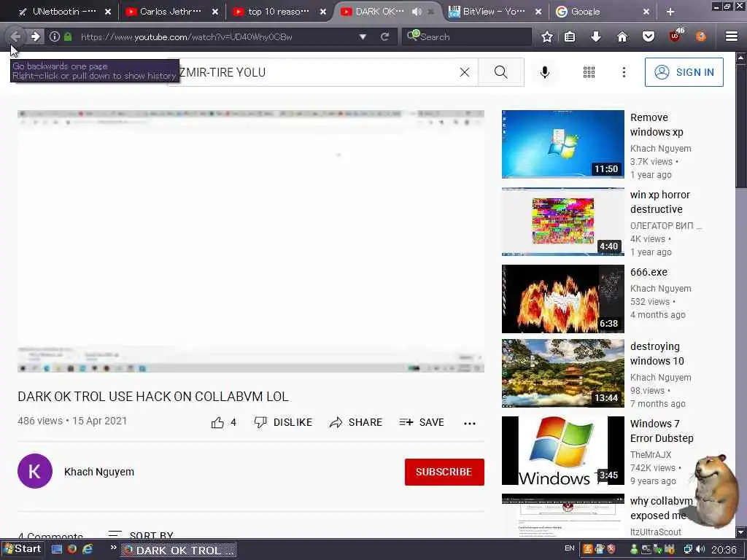The width and height of the screenshot is (747, 560).
Task: Click the system tray volume icon
Action: pos(700,550)
